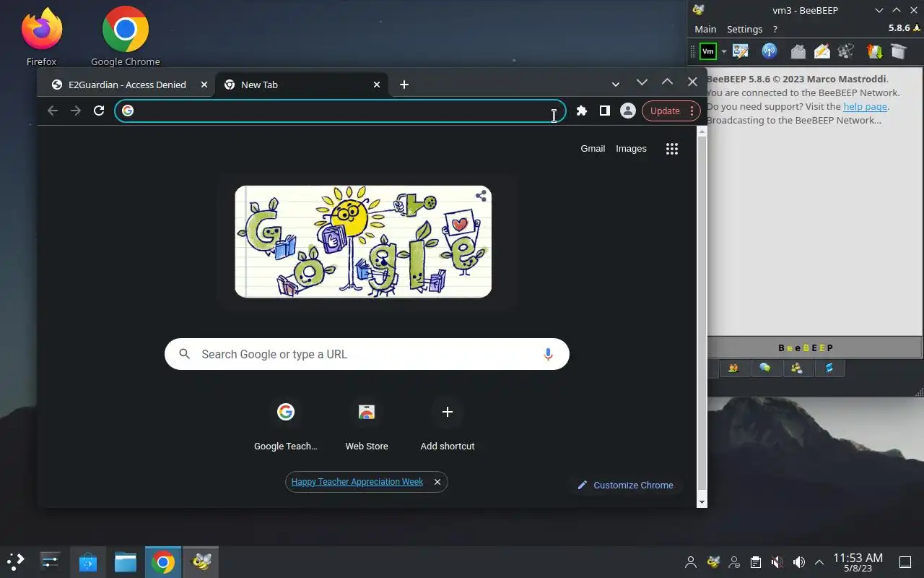
Task: Open clipboard tray icon
Action: [756, 562]
